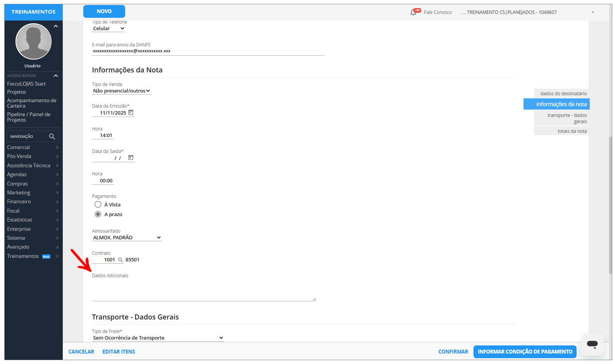Collapse the user profile chevron
Screen dimensions: 613x364
click(x=56, y=26)
